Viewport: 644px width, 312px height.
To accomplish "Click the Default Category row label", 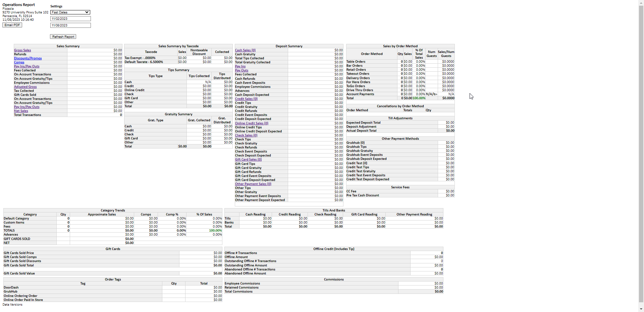I will pos(16,219).
